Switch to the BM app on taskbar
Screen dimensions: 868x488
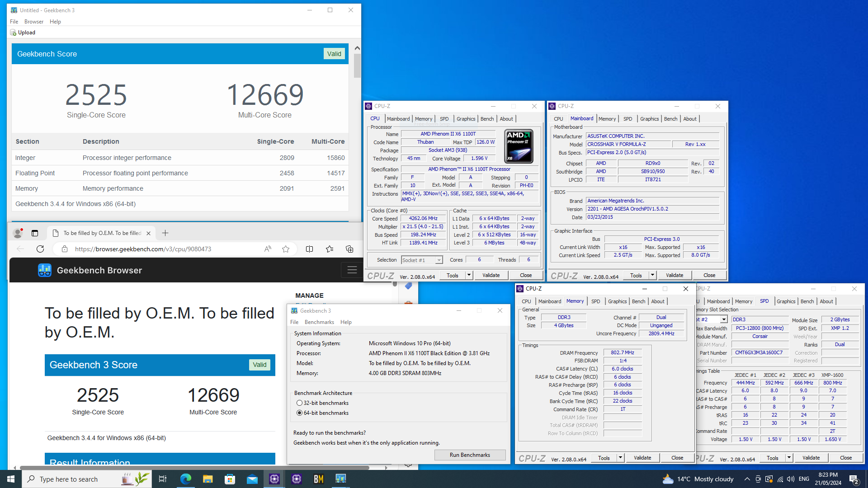click(x=319, y=479)
